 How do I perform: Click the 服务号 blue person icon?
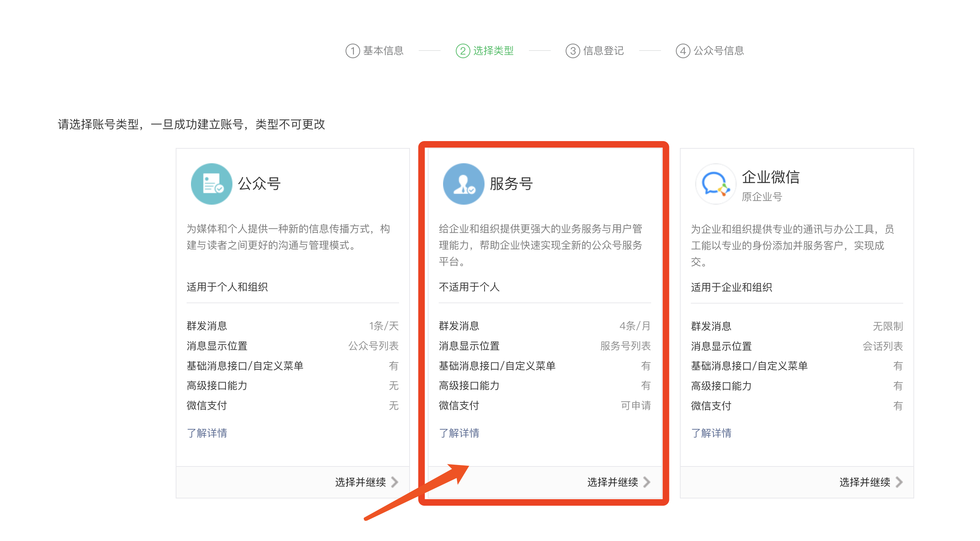[463, 184]
